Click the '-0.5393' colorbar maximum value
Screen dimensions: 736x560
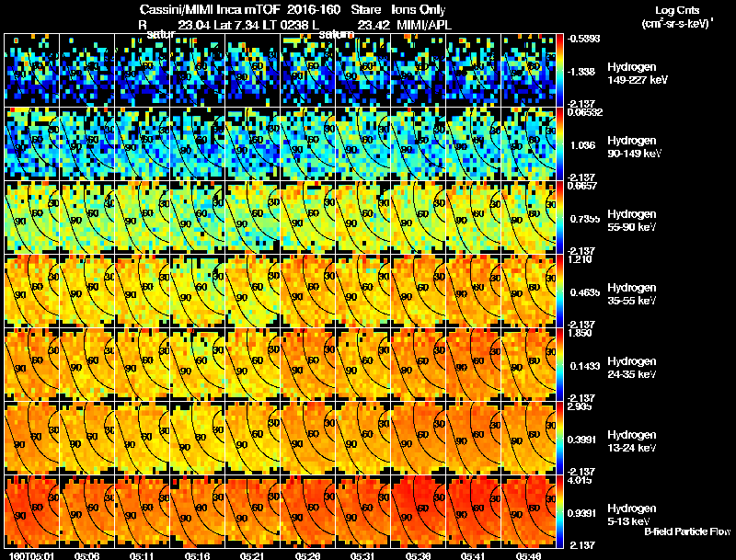pyautogui.click(x=583, y=39)
